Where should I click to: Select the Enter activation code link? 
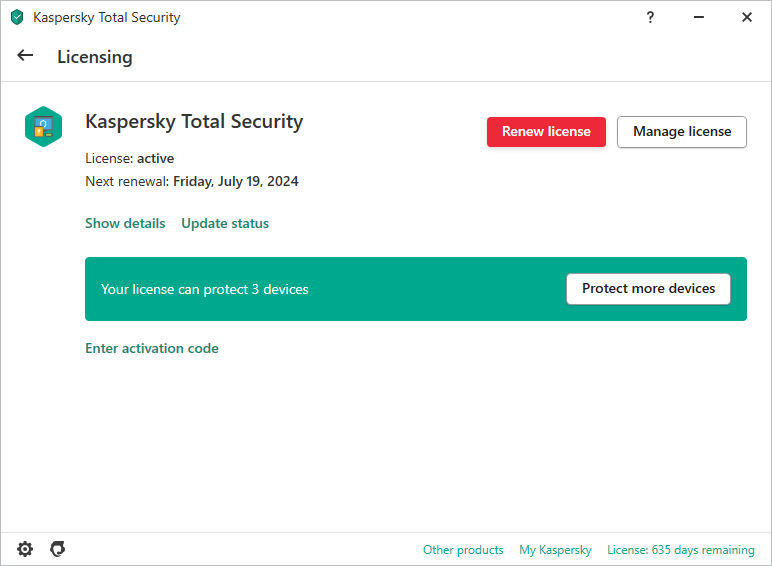[x=152, y=348]
